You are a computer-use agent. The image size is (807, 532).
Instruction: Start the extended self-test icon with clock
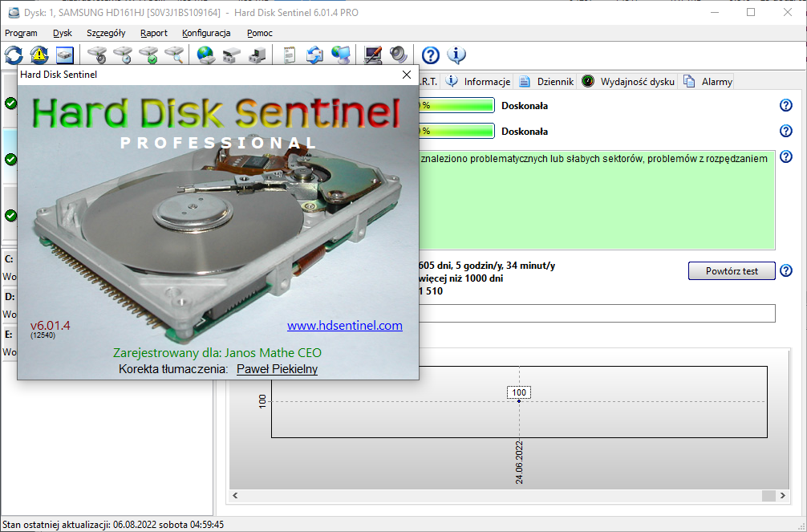click(x=123, y=55)
